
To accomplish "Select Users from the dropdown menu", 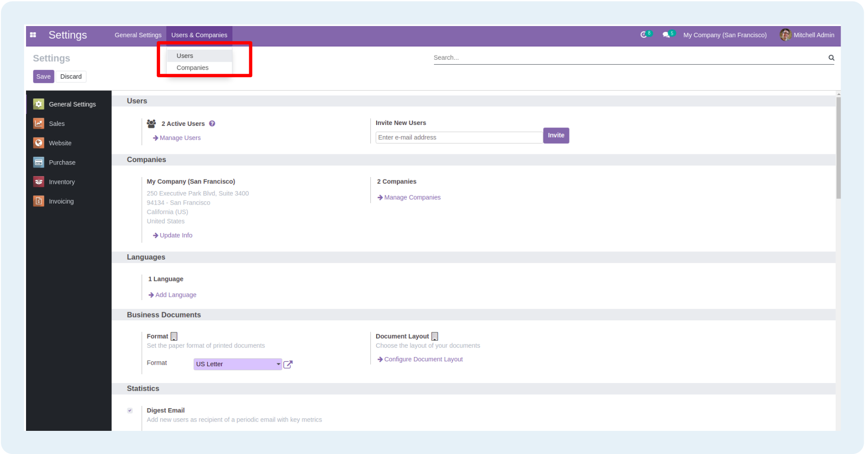I will click(x=199, y=55).
